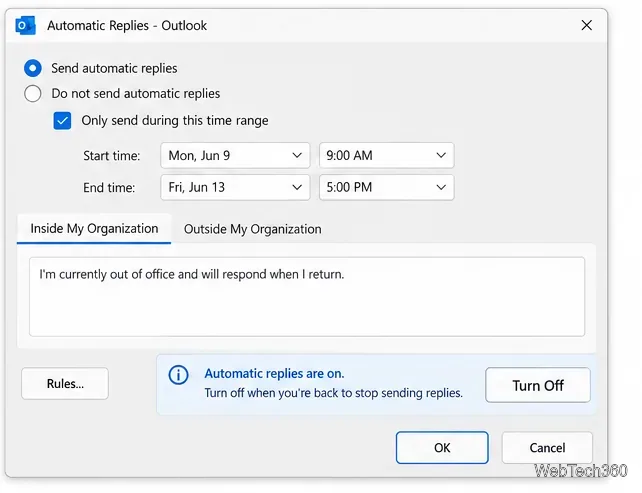This screenshot has height=493, width=642.
Task: Click 'Turn off when you're back' hint text
Action: coord(334,393)
